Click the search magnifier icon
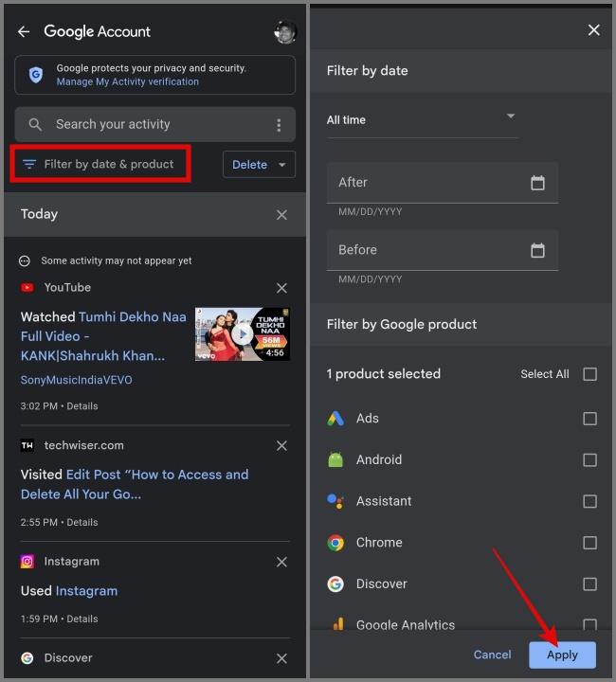616x682 pixels. (x=35, y=124)
